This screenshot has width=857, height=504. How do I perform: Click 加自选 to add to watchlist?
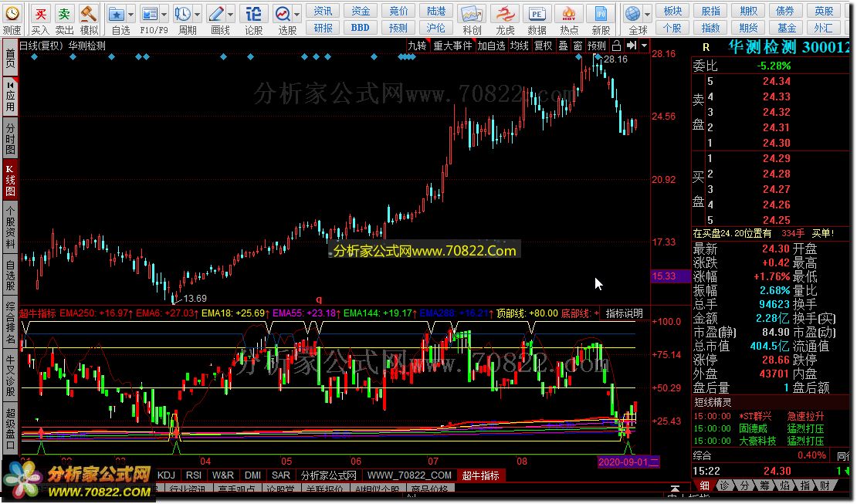(491, 46)
